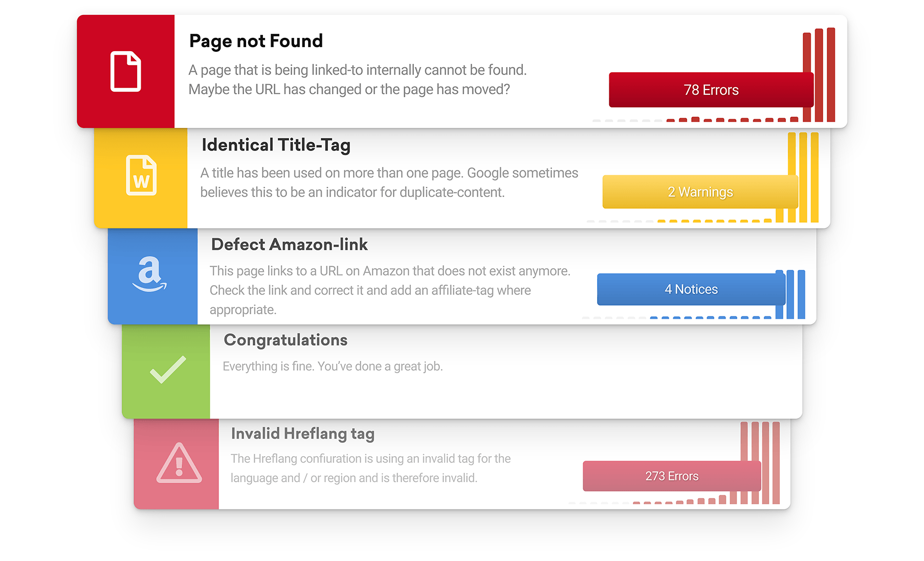Open the 4 Notices button

pos(691,289)
